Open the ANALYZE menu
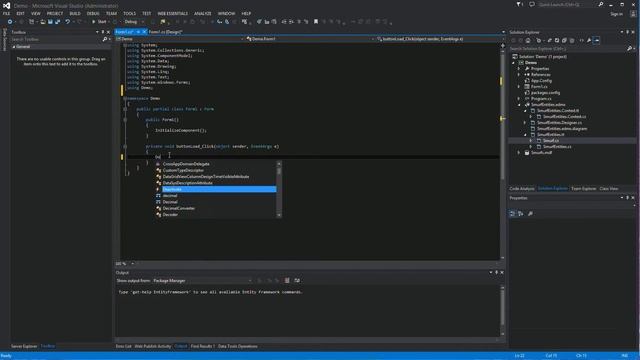This screenshot has width=640, height=360. coord(202,13)
